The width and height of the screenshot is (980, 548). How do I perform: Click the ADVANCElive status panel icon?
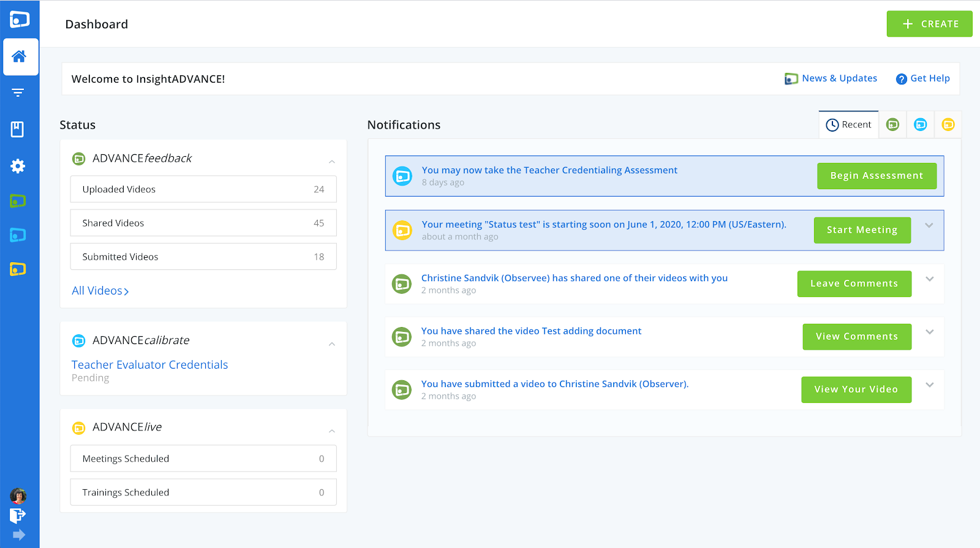(x=79, y=428)
